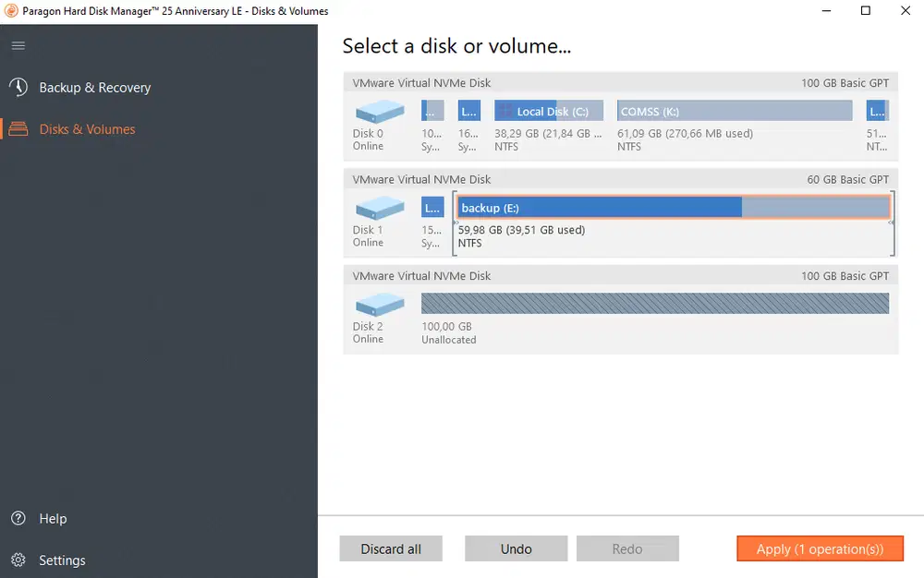The image size is (924, 578).
Task: Open the hamburger menu in the sidebar
Action: (18, 45)
